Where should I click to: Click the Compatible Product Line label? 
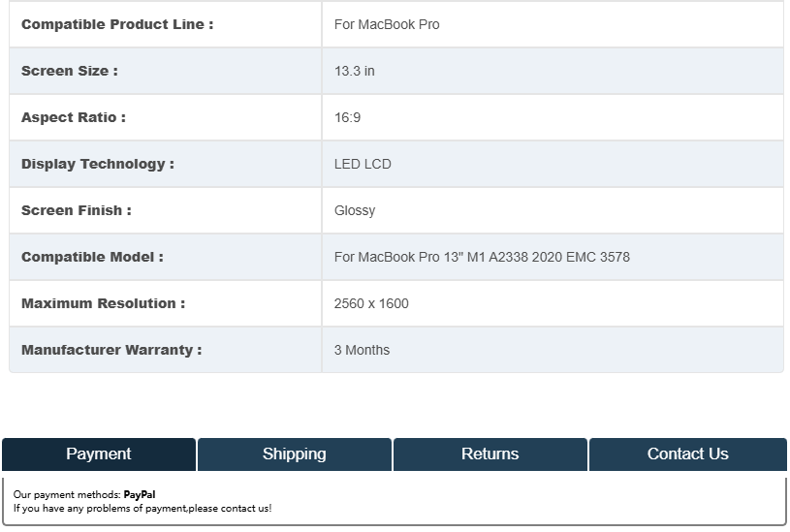pyautogui.click(x=117, y=24)
